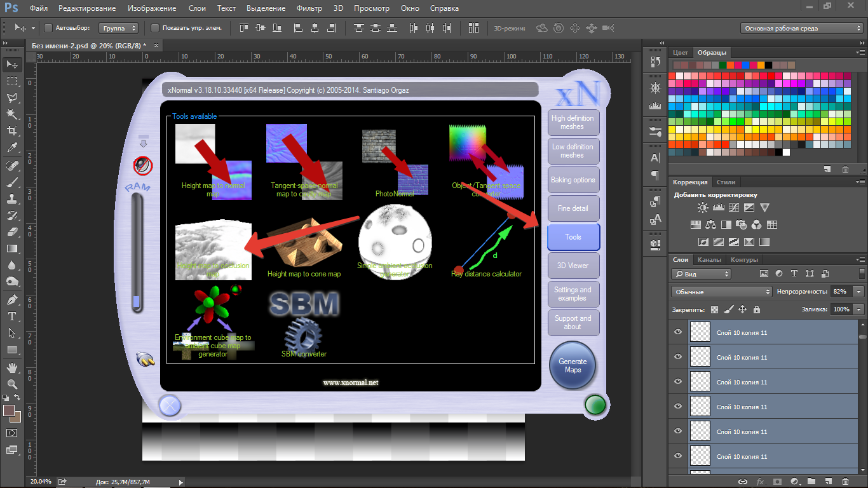Select the Hand tool
The width and height of the screenshot is (868, 488).
pyautogui.click(x=12, y=368)
